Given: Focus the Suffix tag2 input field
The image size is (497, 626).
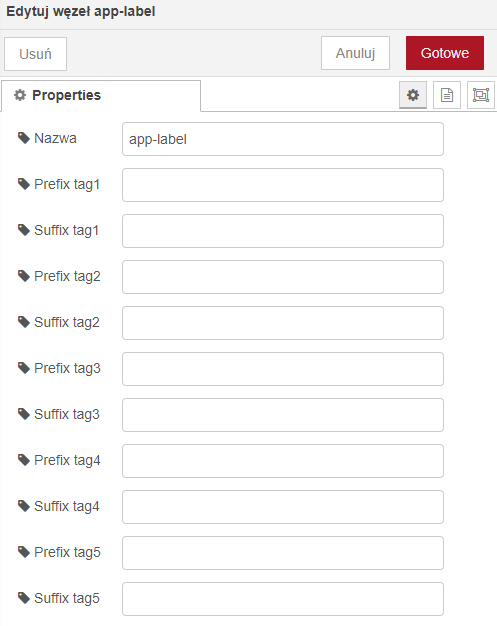Looking at the screenshot, I should [283, 323].
